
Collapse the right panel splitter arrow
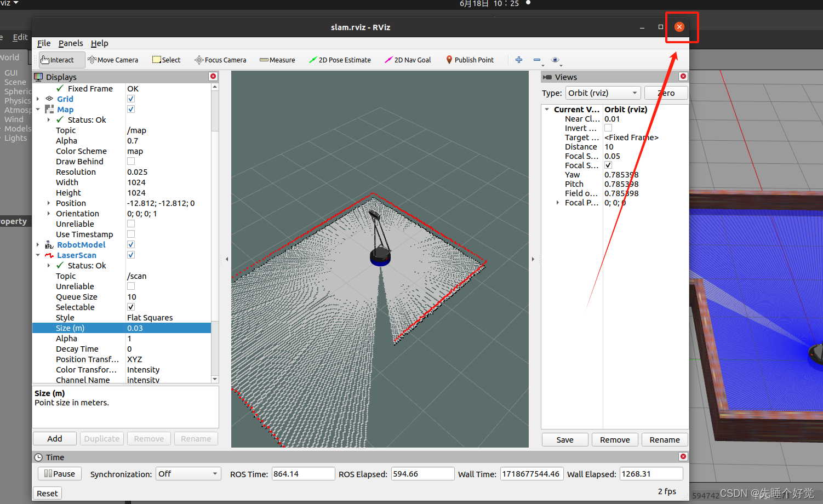pos(533,259)
